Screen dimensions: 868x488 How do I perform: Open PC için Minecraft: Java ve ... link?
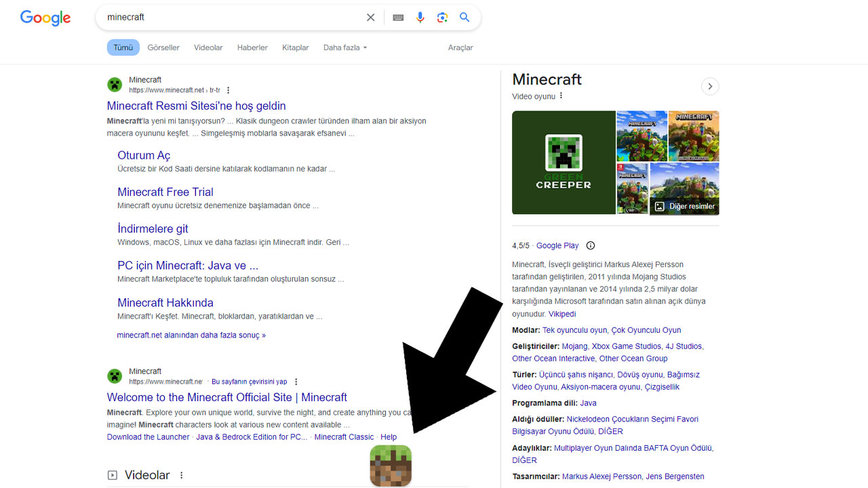[188, 265]
